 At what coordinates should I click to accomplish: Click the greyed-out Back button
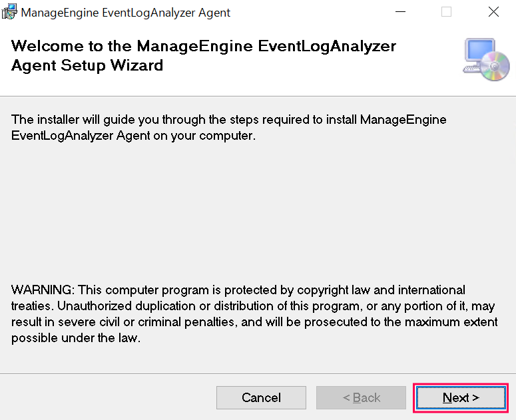[361, 397]
